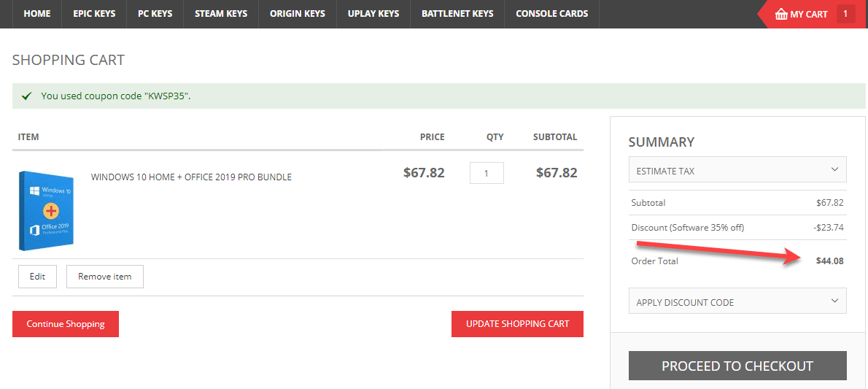Image resolution: width=868 pixels, height=389 pixels.
Task: Click the SUBTOTAL column header
Action: click(x=555, y=137)
